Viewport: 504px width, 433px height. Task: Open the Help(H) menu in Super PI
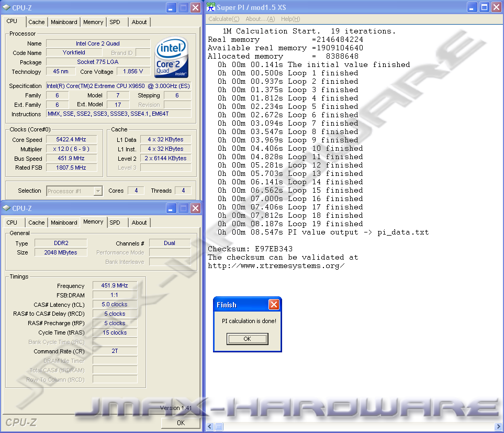(x=290, y=19)
